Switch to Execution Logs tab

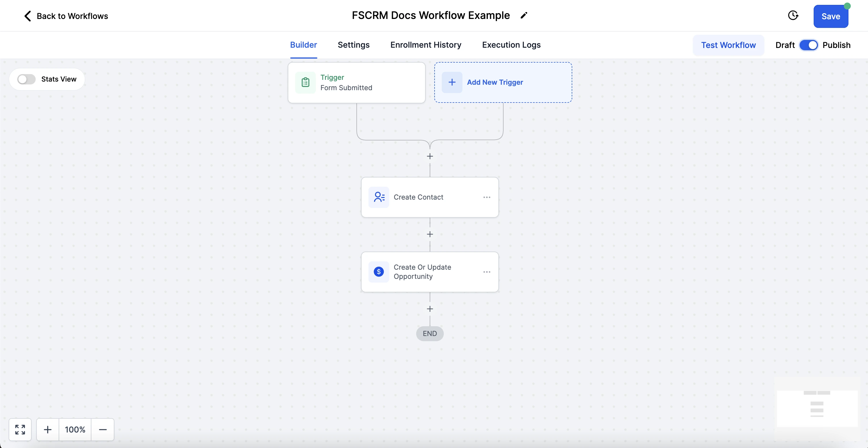[x=511, y=45]
